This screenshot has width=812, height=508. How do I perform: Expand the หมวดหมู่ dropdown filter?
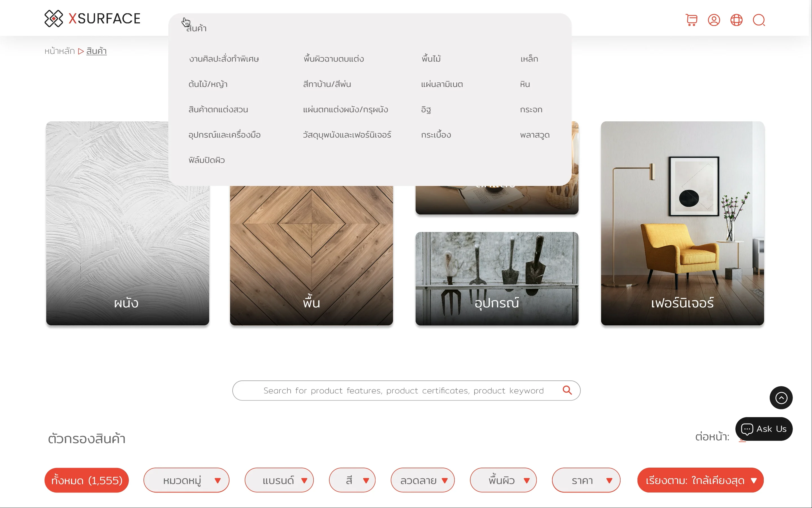[x=186, y=480]
